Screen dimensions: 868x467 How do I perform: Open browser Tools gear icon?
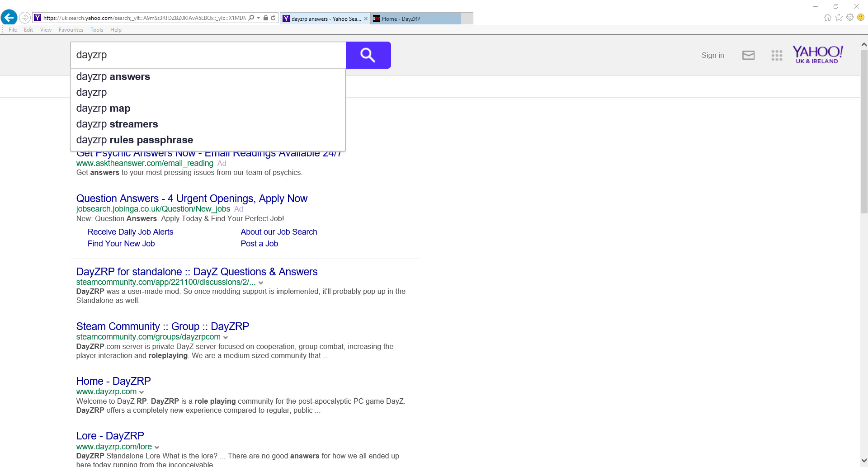pos(850,17)
